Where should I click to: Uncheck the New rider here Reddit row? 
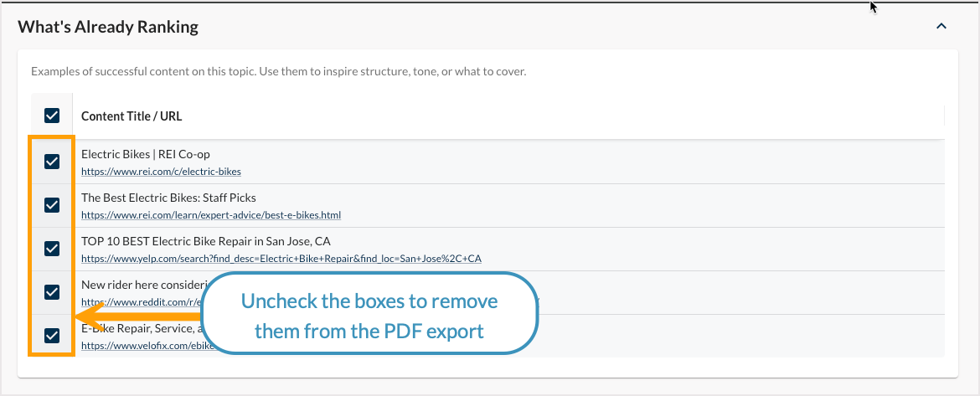(x=52, y=292)
